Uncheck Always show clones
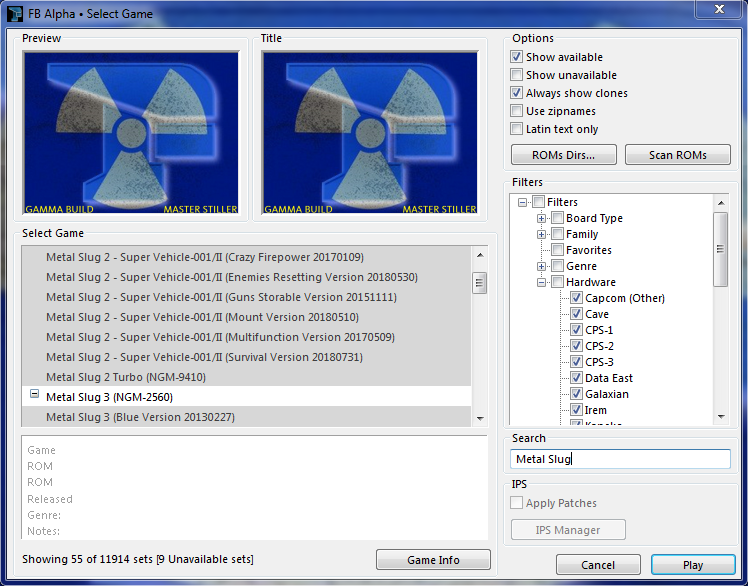The height and width of the screenshot is (586, 748). point(516,93)
